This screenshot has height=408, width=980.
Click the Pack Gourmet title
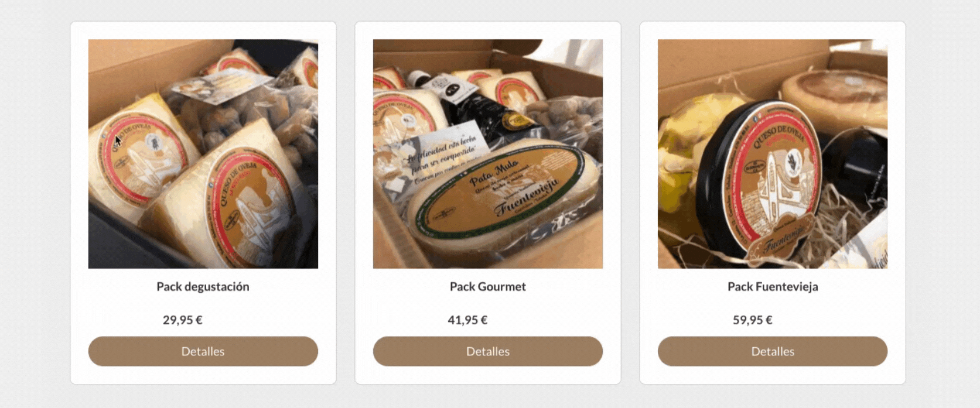[488, 287]
